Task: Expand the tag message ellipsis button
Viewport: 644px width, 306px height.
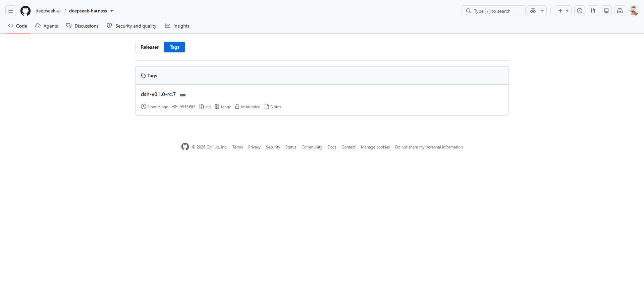Action: point(183,95)
